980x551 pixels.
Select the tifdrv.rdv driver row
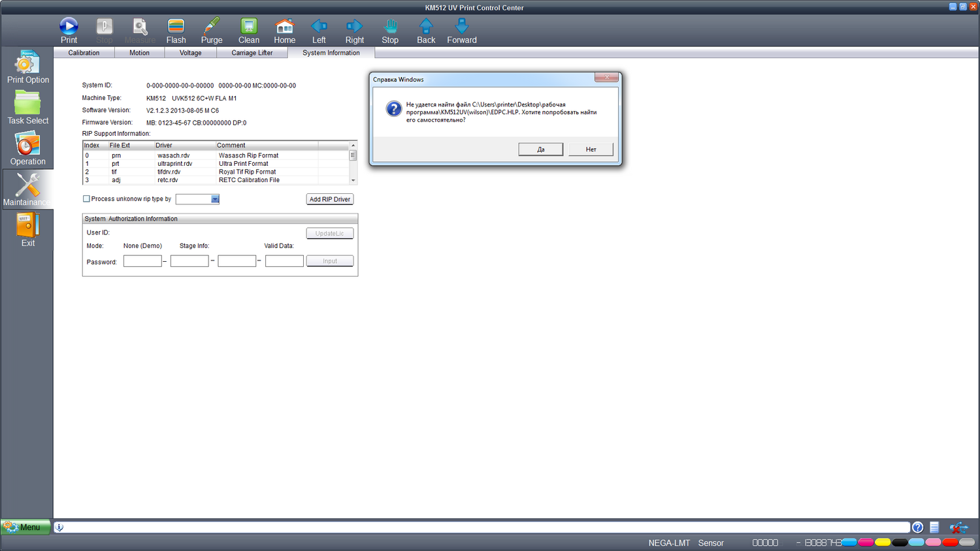216,172
